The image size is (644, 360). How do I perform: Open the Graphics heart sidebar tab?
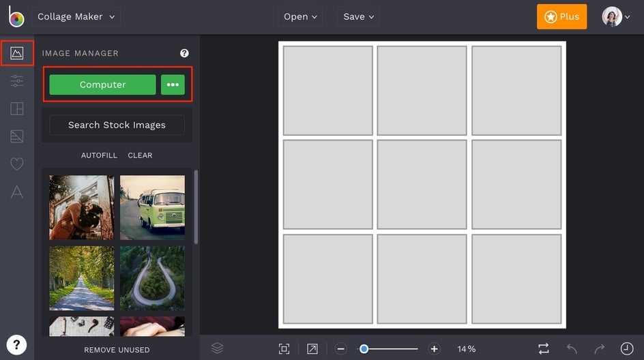pos(17,164)
